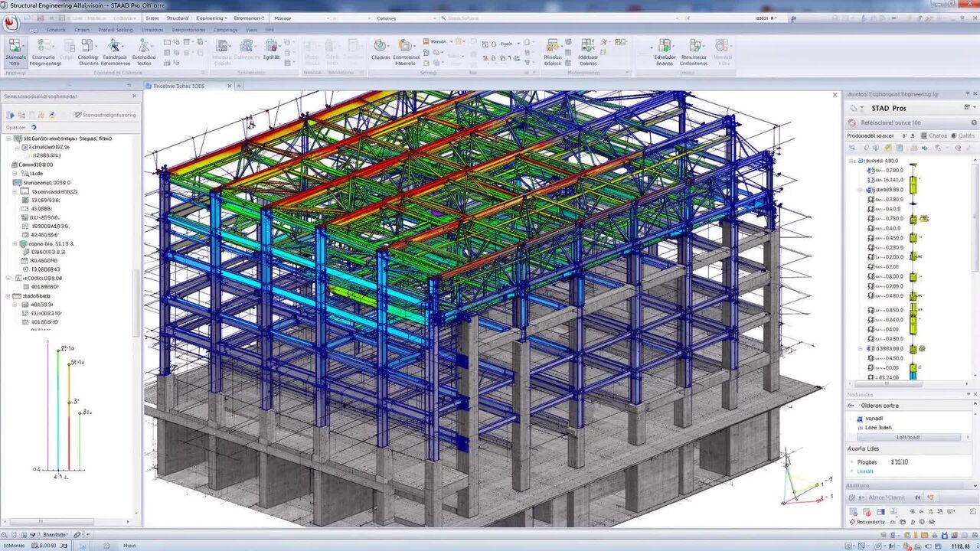Open the Chudirns ribbon tool
This screenshot has width=980, height=551.
pos(381,51)
